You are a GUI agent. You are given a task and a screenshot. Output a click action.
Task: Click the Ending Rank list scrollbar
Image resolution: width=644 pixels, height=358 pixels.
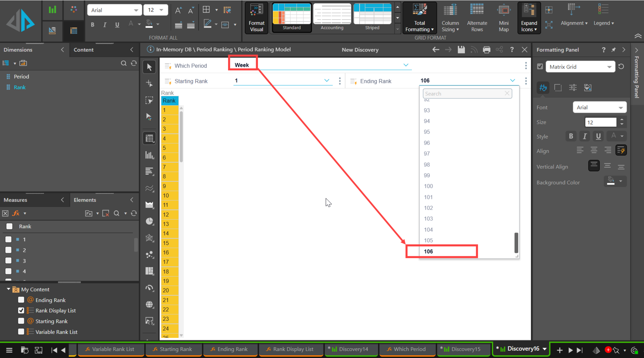tap(516, 242)
